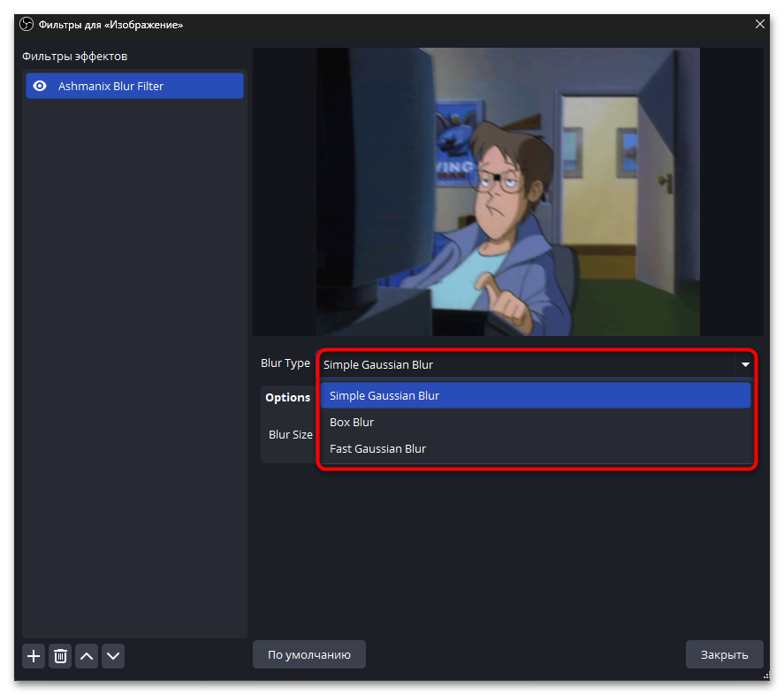This screenshot has width=784, height=695.
Task: Click the Options group label
Action: pos(287,397)
